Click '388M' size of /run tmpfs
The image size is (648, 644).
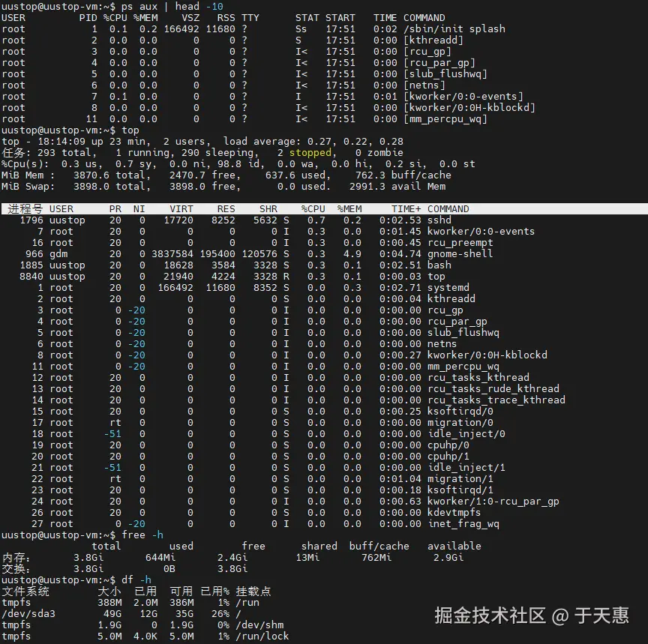point(109,603)
